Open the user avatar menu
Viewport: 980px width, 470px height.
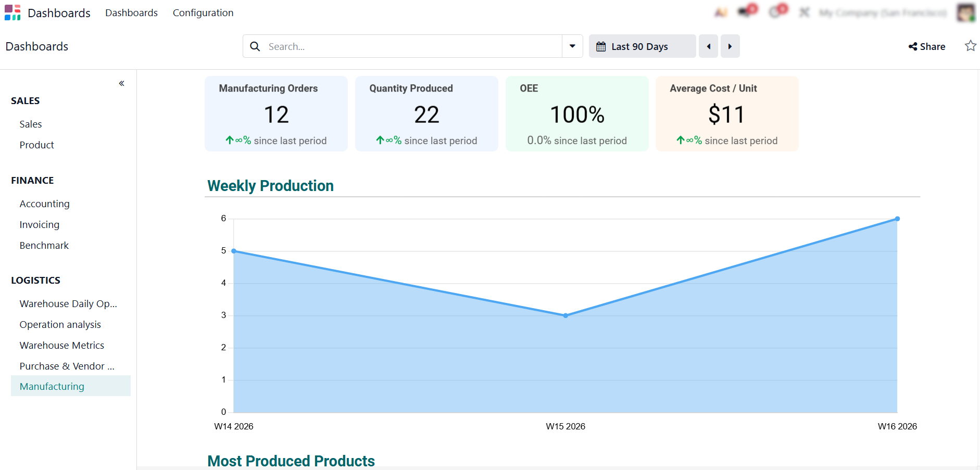tap(966, 12)
